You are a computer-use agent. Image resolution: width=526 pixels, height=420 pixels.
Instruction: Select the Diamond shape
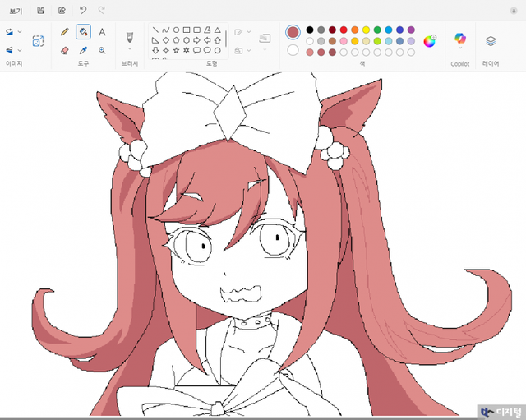(166, 40)
